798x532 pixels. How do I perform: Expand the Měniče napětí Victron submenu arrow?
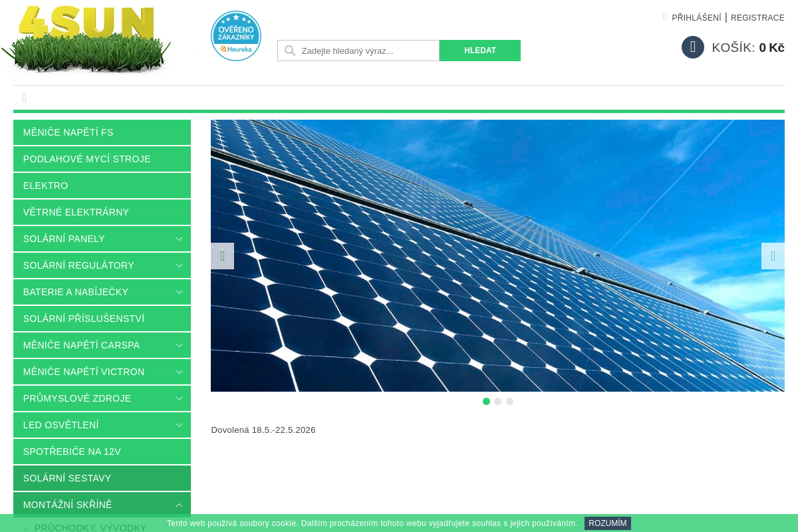pyautogui.click(x=179, y=372)
